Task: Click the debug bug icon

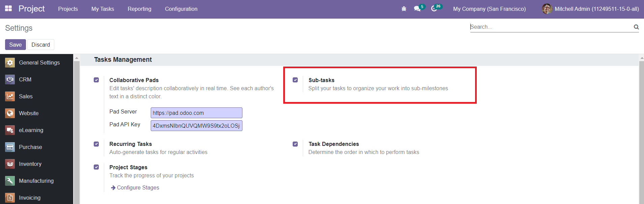Action: point(404,9)
